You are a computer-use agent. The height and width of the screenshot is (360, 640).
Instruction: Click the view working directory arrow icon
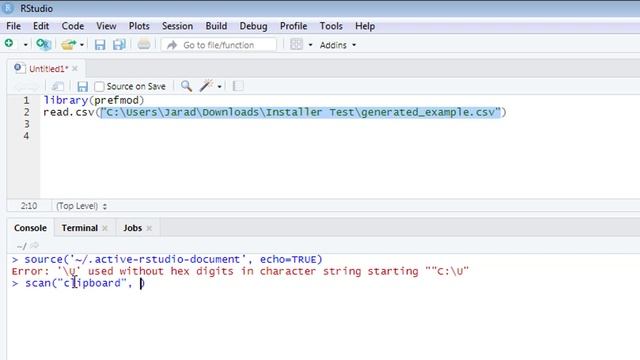tap(35, 245)
